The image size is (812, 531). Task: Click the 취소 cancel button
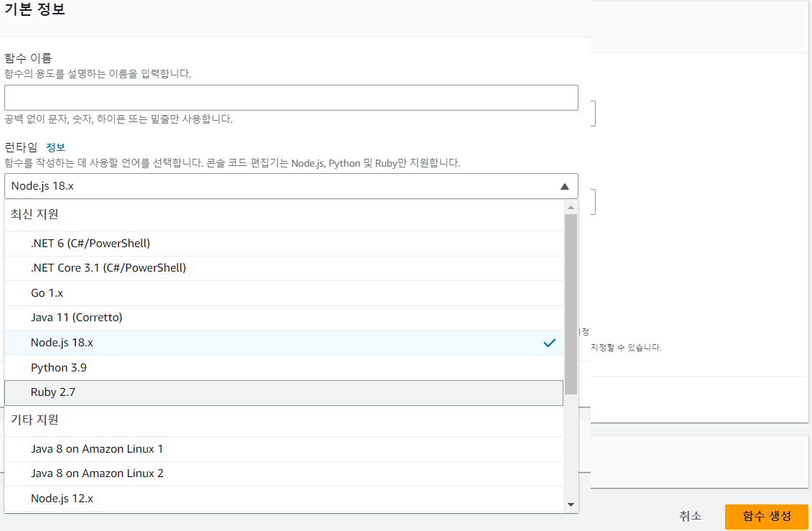[691, 516]
